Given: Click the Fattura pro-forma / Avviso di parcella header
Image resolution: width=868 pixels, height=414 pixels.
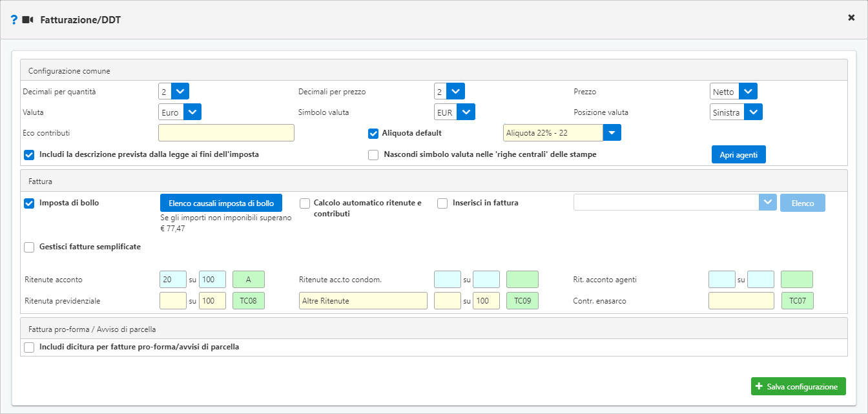Looking at the screenshot, I should coord(433,328).
